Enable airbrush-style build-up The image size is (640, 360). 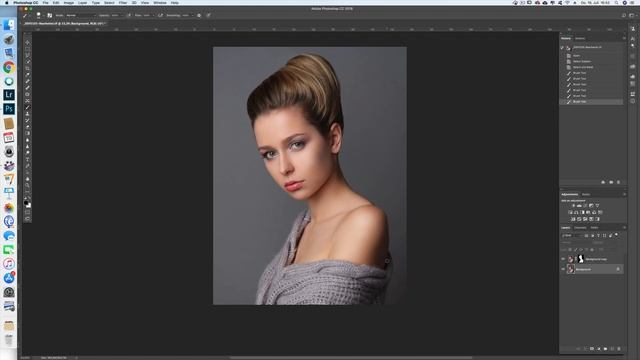(160, 16)
